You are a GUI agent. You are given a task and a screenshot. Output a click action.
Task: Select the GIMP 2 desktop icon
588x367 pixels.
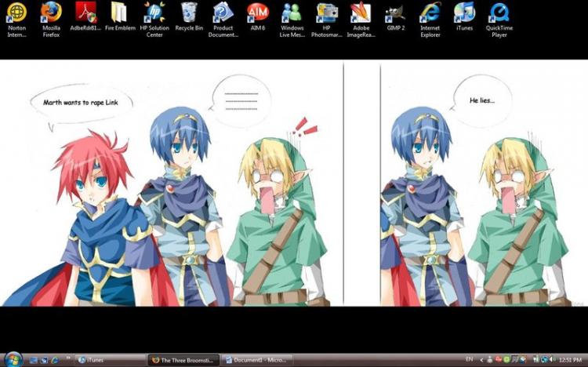[x=396, y=16]
